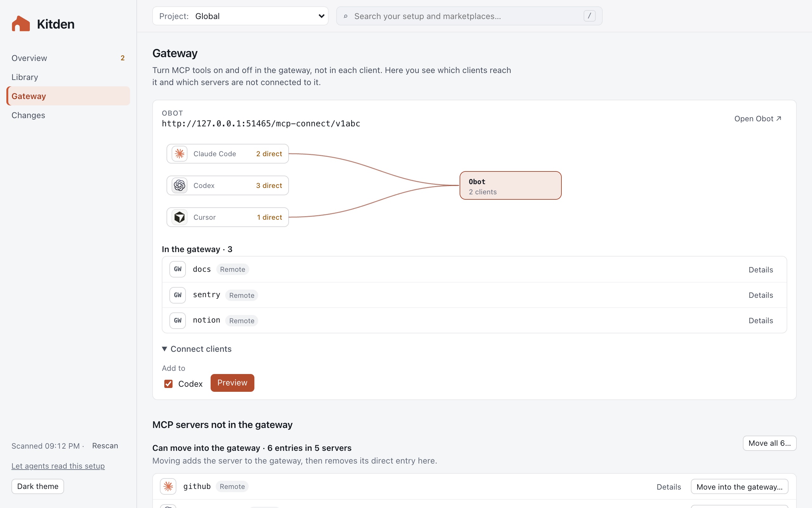Click the Cursor cube icon in the diagram

pyautogui.click(x=180, y=217)
